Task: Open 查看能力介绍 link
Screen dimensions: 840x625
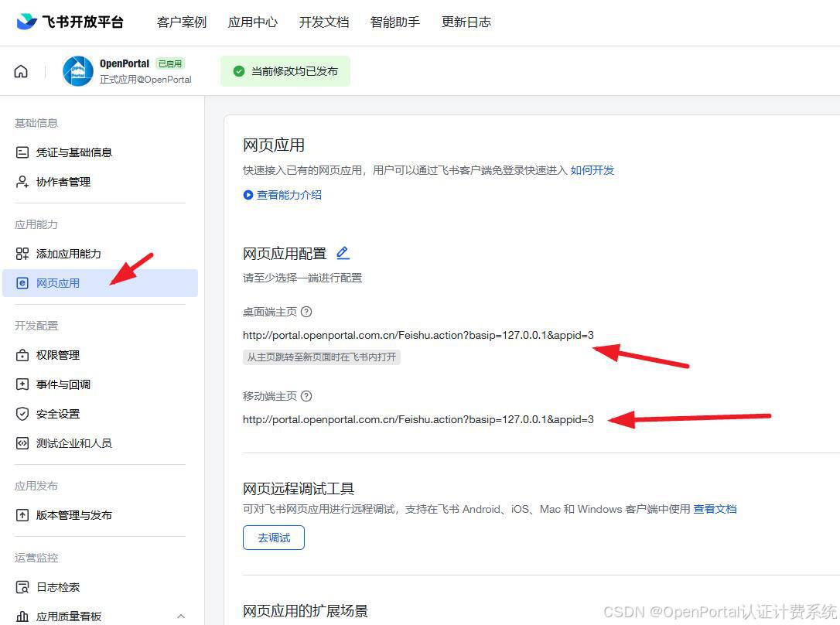Action: tap(289, 195)
